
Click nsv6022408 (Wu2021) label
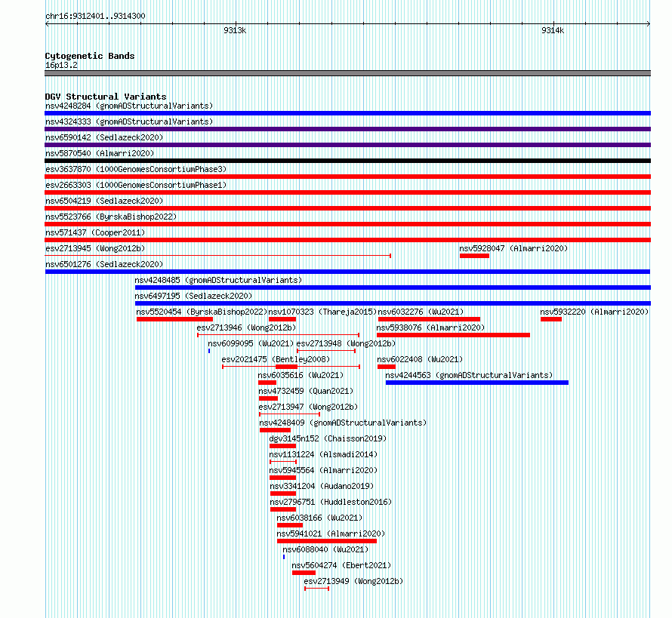420,359
